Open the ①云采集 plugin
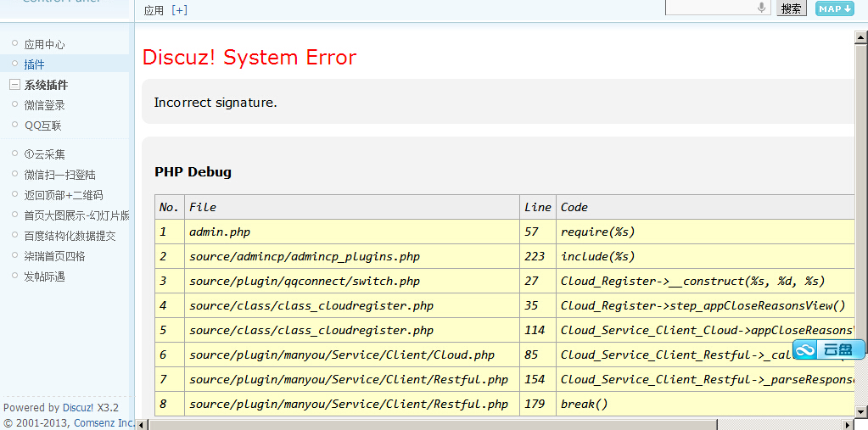868x430 pixels. [44, 154]
